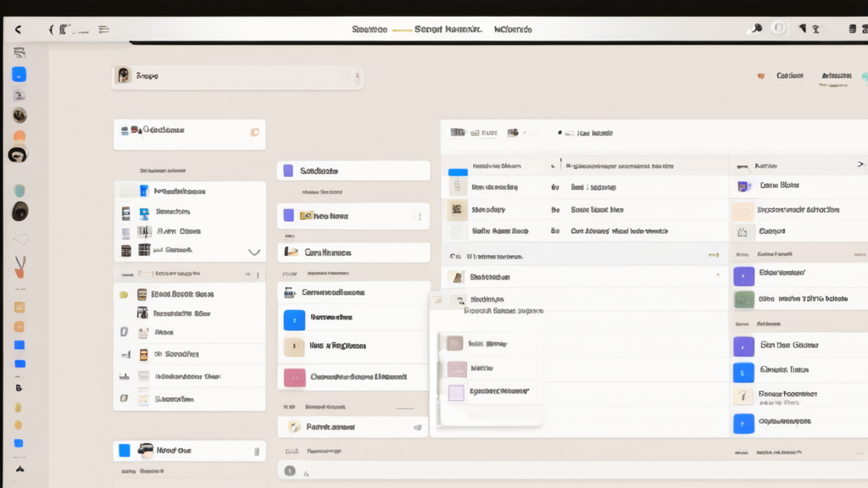Viewport: 868px width, 488px height.
Task: Click the profile search field with the avatar thumbnail
Action: (237, 76)
